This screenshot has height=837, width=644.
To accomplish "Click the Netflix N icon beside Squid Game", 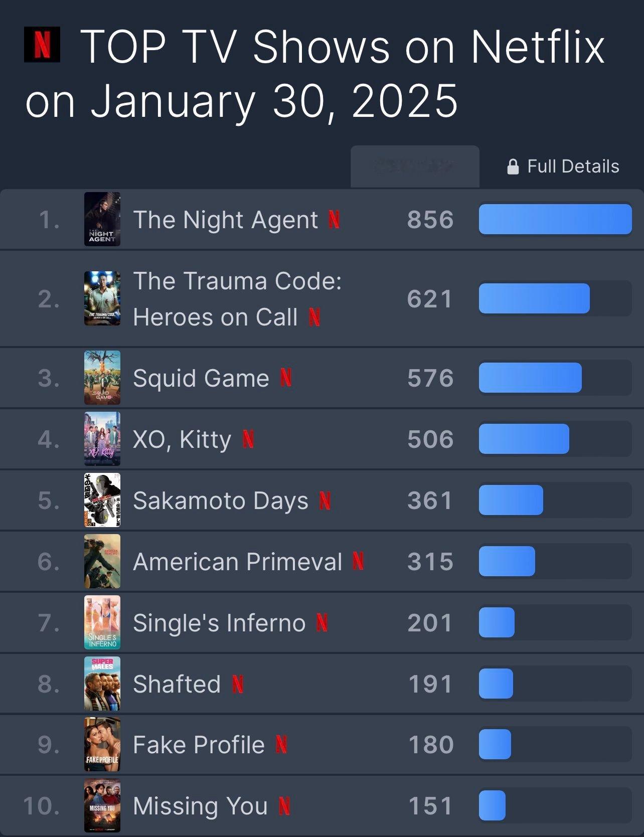I will coord(286,378).
